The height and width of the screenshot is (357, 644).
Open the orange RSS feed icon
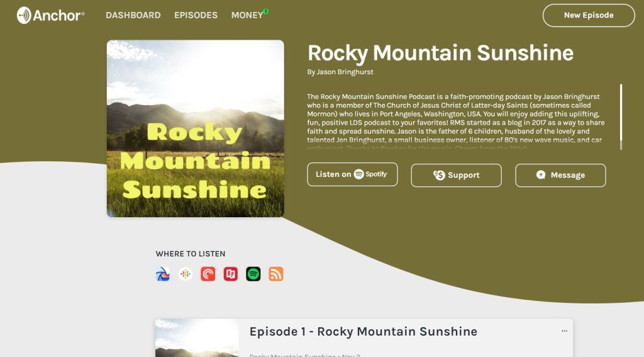276,274
